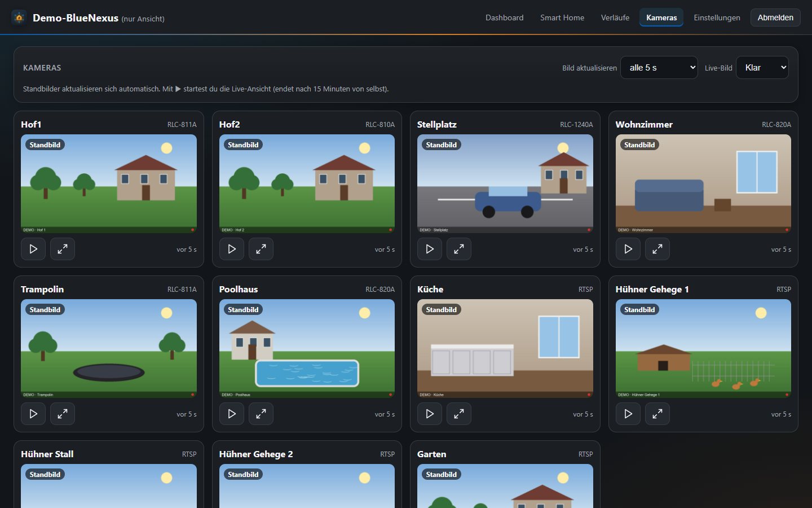Screen dimensions: 812x508
Task: Open the Verläufe page
Action: click(x=615, y=17)
